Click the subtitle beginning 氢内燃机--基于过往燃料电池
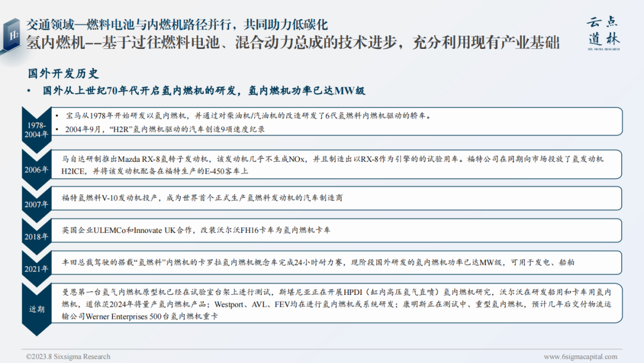The image size is (644, 363). tap(293, 43)
